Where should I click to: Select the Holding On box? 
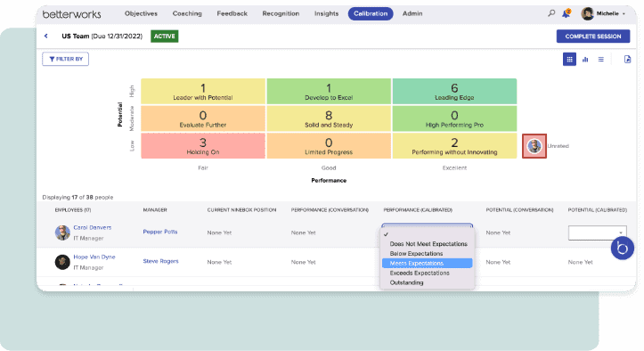(x=203, y=145)
